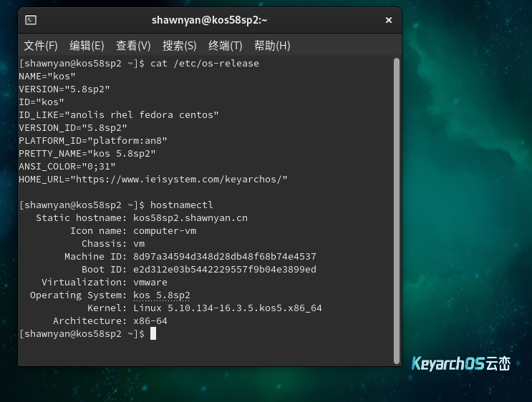
Task: Click the Kernel value Linux 5.10.134-16.3.5.kos5.x86_64
Action: click(227, 308)
